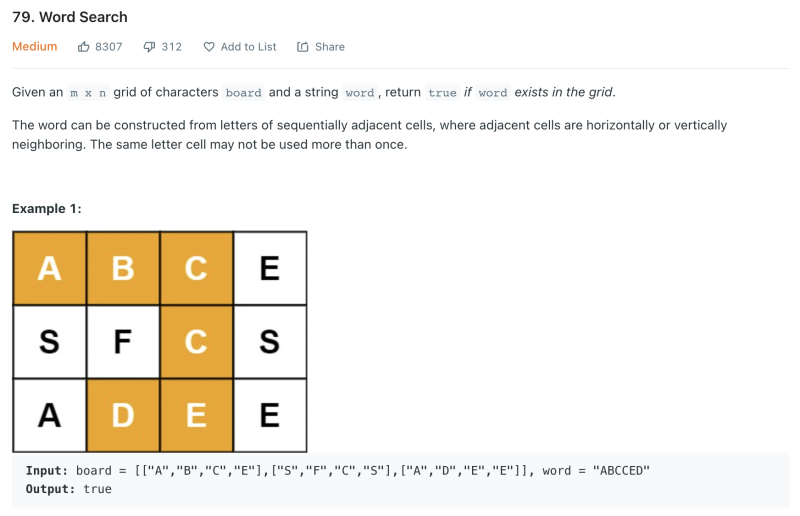Click the Example 1 heading

tap(47, 209)
